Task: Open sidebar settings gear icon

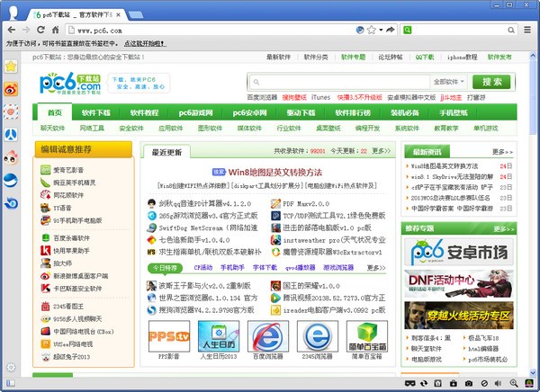Action: coord(11,367)
